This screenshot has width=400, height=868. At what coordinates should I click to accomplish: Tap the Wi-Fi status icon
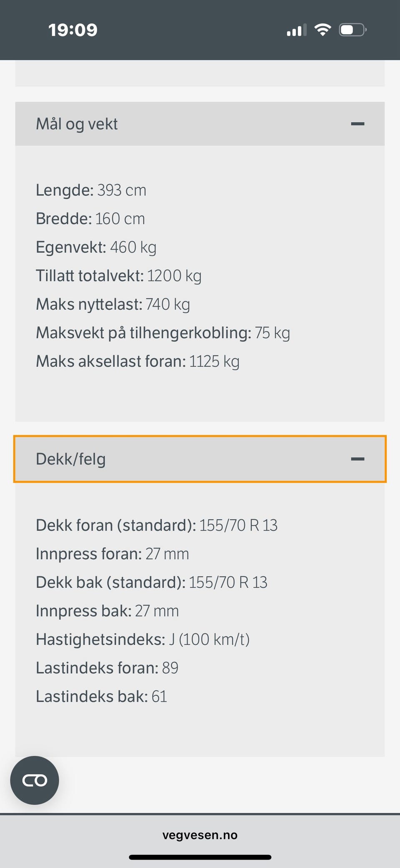322,30
